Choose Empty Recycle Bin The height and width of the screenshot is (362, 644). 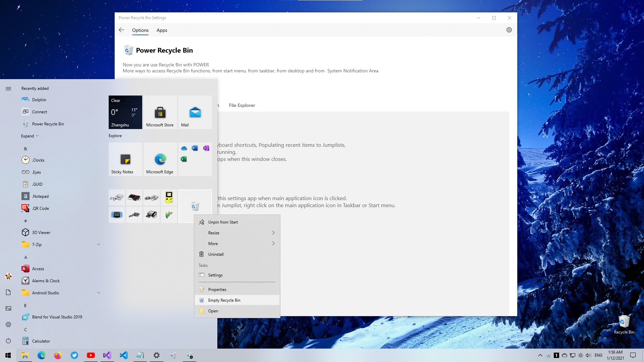point(237,300)
